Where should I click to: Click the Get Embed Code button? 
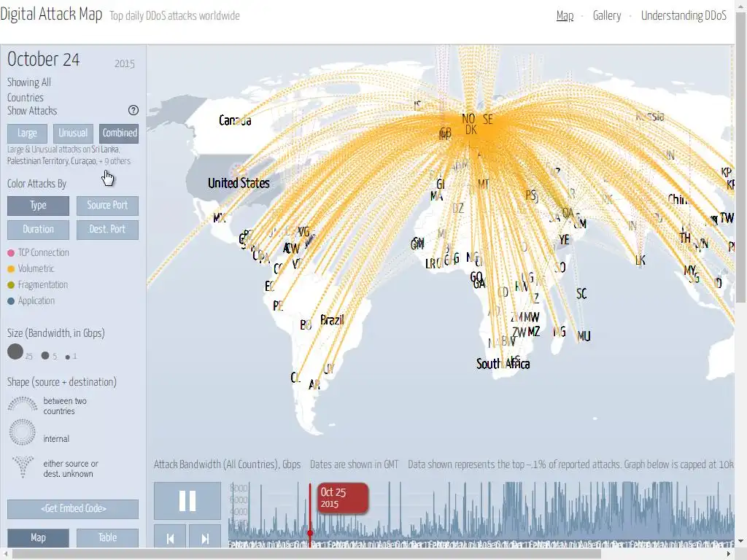point(73,509)
